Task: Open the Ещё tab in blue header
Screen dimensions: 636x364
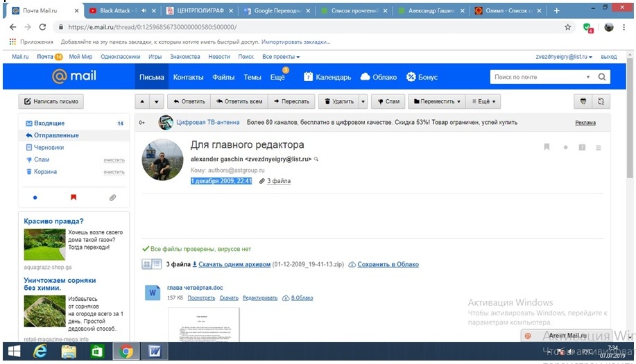Action: 278,77
